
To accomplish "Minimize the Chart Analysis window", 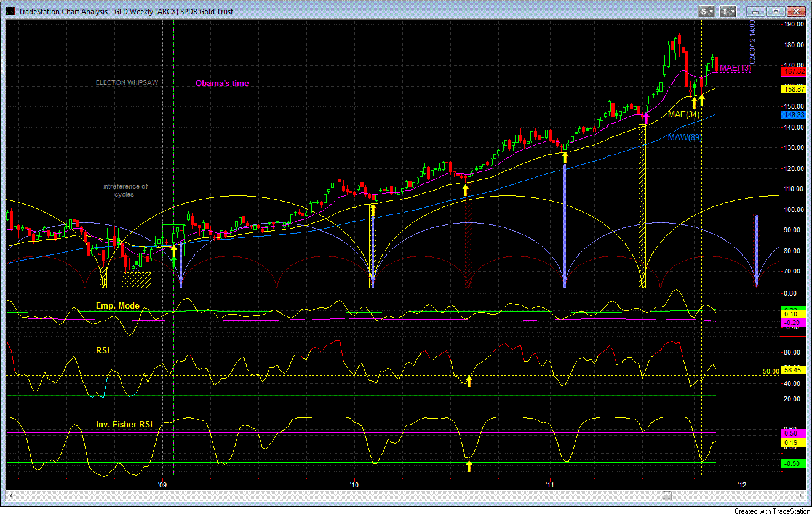I will click(756, 11).
